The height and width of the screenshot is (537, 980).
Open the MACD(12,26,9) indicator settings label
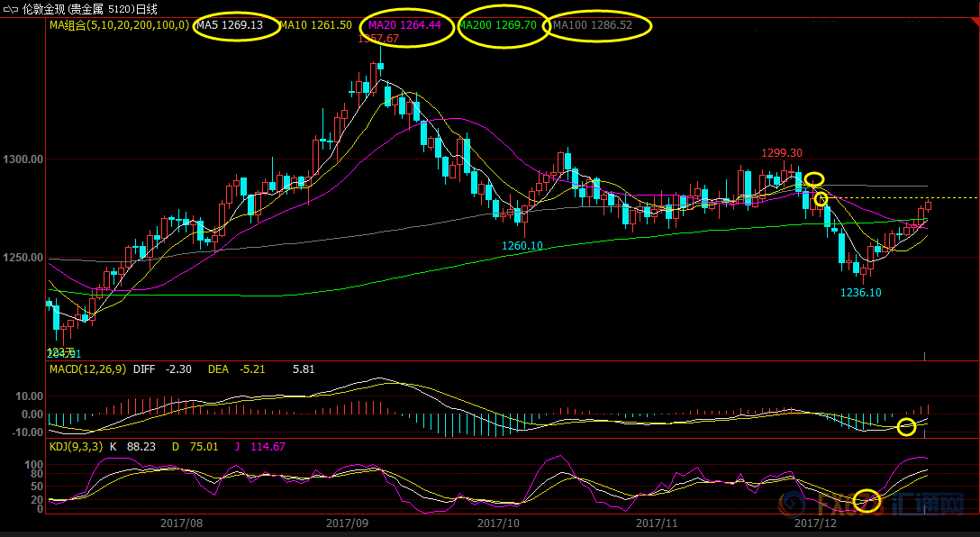point(89,369)
